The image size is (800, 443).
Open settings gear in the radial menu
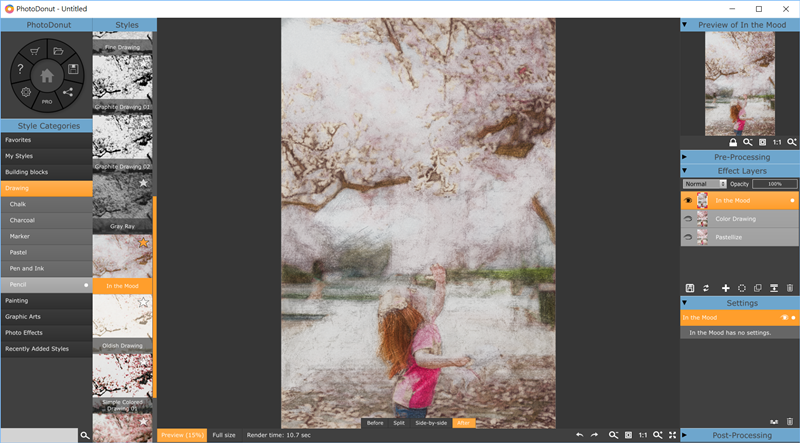(25, 92)
